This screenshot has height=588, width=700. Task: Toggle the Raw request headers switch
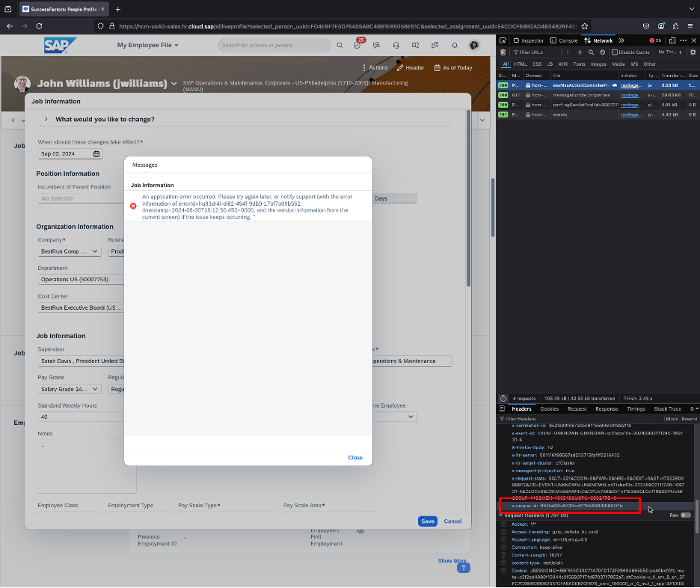[x=686, y=515]
